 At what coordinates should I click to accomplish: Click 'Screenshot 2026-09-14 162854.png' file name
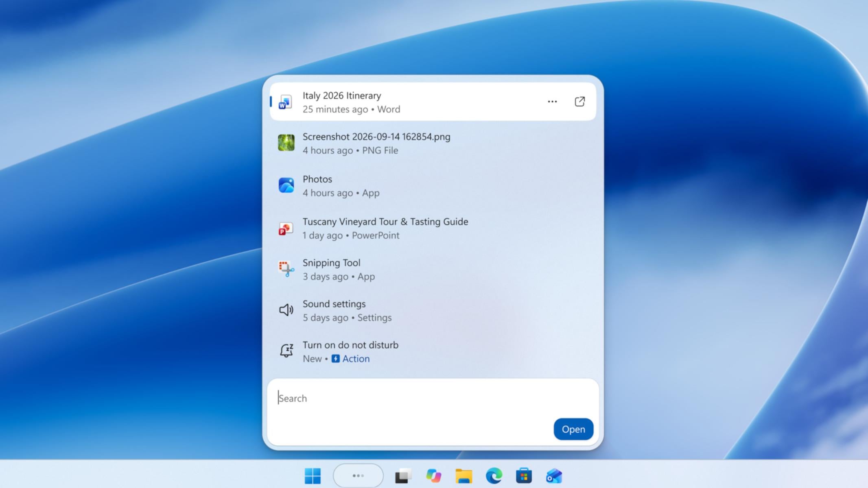pos(376,137)
